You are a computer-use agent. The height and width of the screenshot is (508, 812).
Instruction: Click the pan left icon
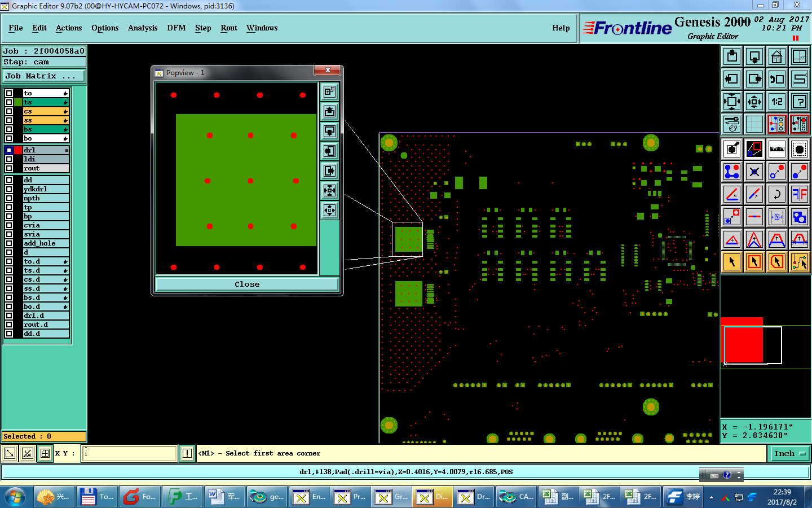pyautogui.click(x=732, y=79)
